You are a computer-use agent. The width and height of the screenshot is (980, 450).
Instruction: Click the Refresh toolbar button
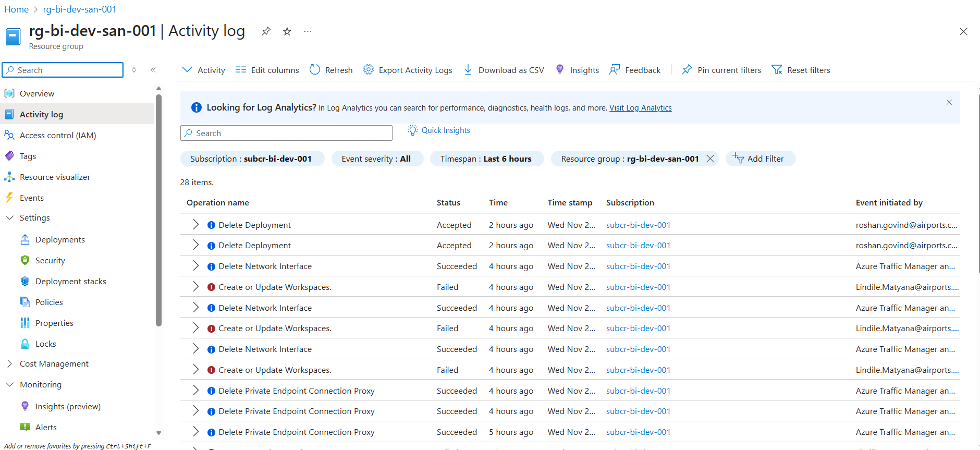[x=331, y=70]
